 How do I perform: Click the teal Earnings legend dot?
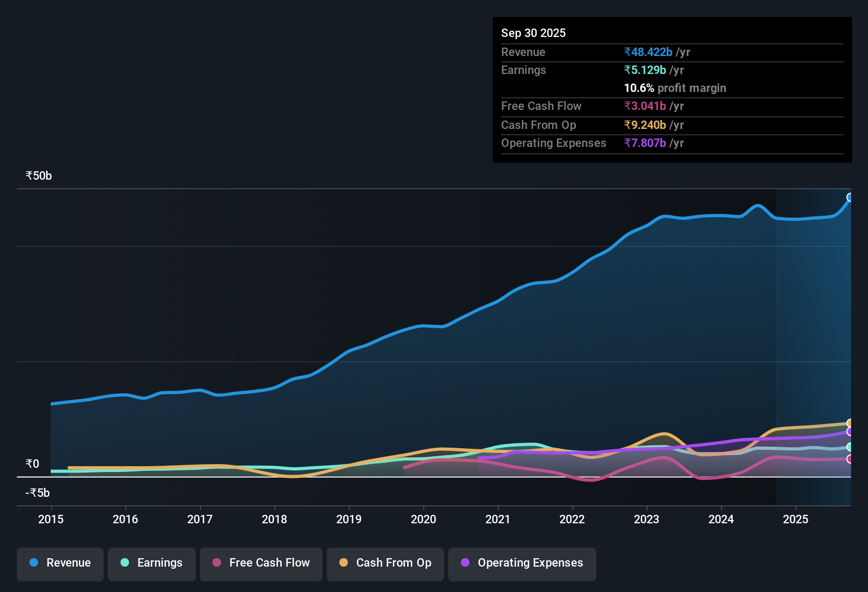125,563
